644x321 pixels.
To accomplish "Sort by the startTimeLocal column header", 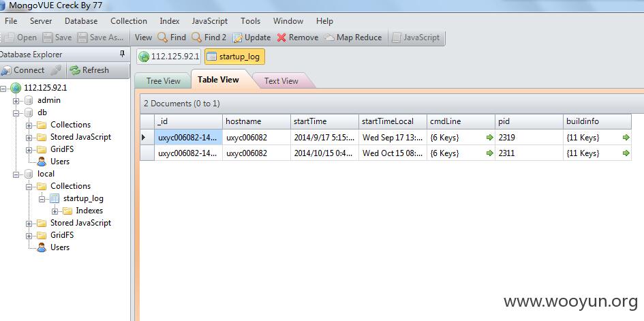I will tap(393, 121).
